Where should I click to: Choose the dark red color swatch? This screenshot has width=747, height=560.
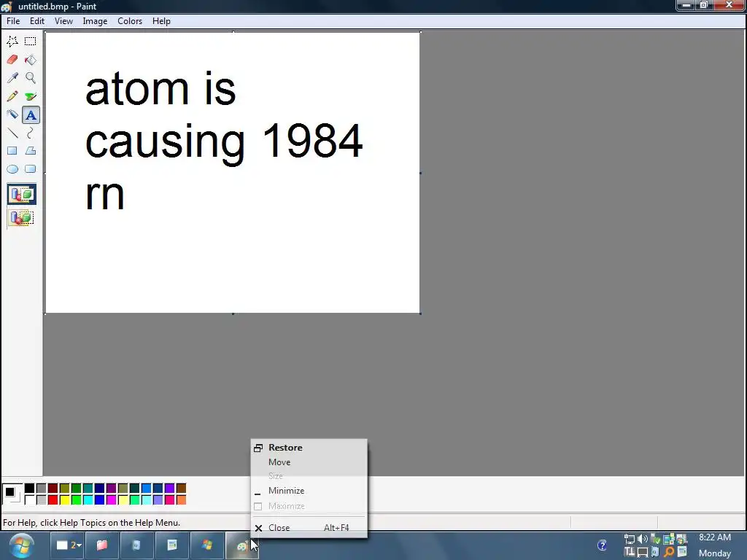coord(53,488)
